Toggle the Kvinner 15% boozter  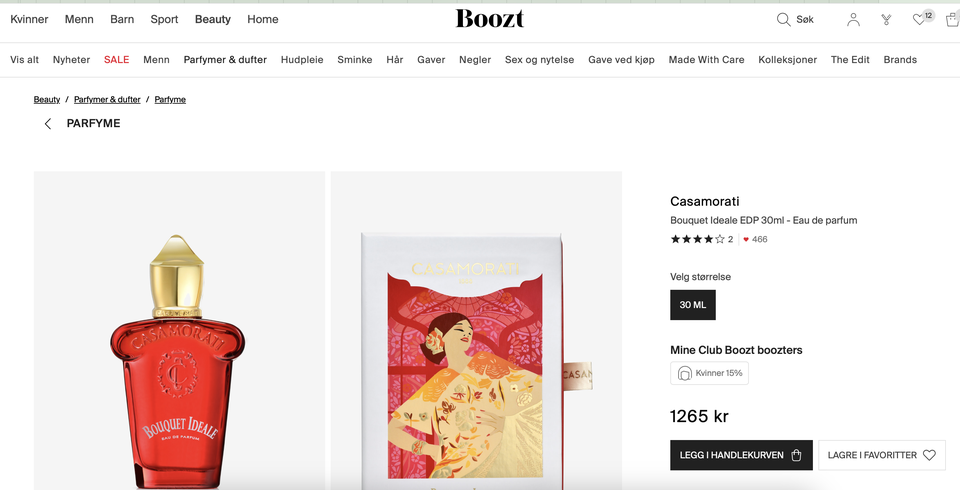coord(709,373)
